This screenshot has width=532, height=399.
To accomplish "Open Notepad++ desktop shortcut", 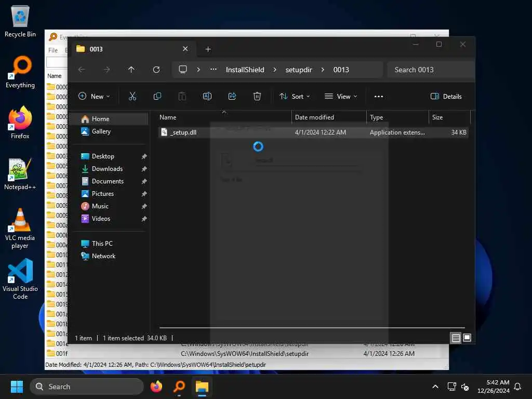I will (20, 174).
